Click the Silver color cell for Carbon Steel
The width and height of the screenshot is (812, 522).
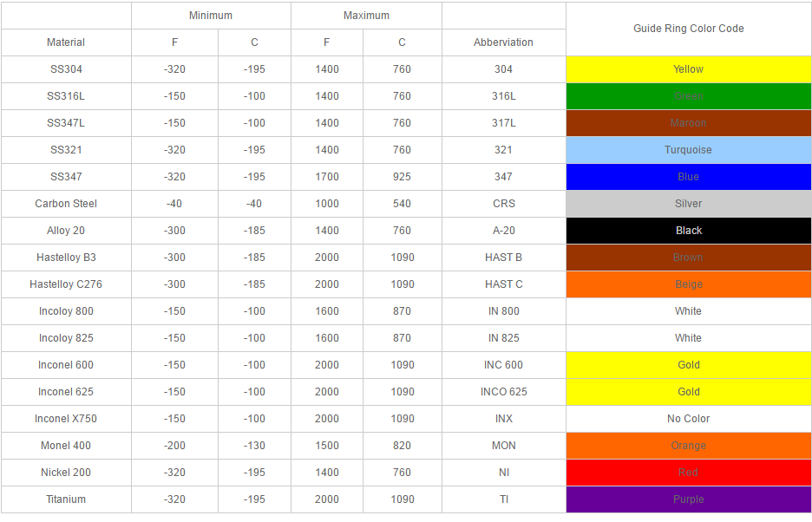688,204
